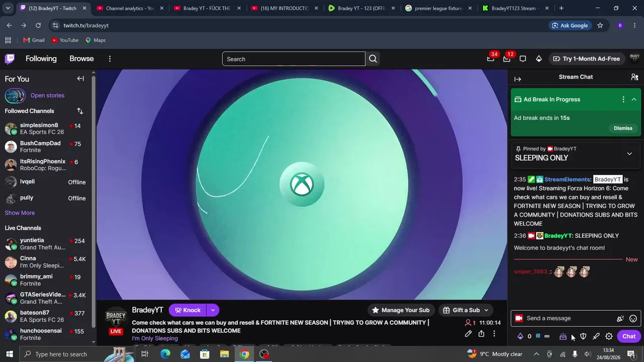The image size is (644, 362).
Task: Click Show More under Followed Channels
Action: (20, 213)
